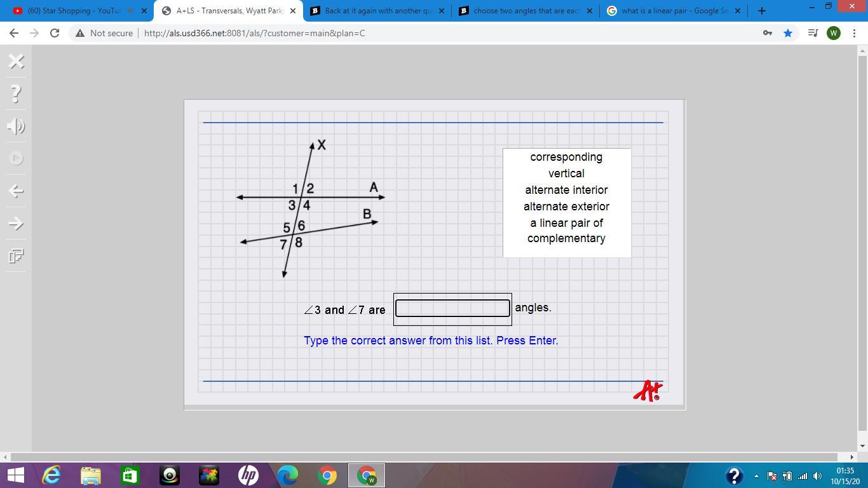Open the media control icon in toolbar
Screen dimensions: 868x488
[x=813, y=33]
